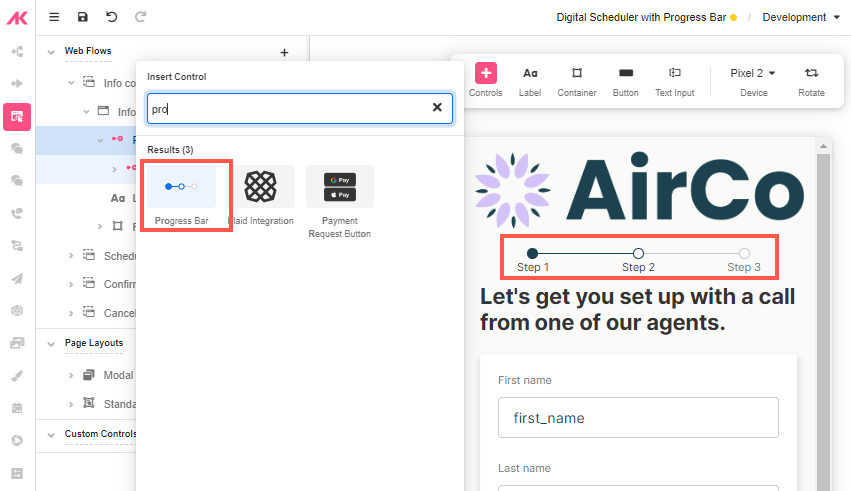Clear the Insert Control search field
The width and height of the screenshot is (851, 491).
(x=437, y=107)
